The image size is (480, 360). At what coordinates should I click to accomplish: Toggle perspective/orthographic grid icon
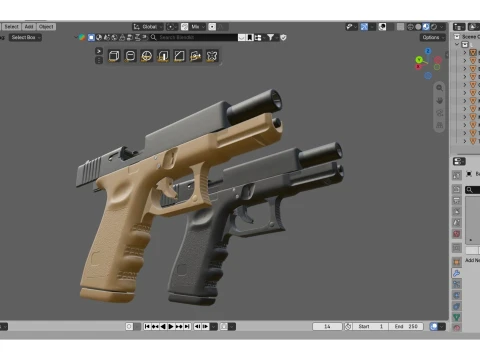[x=440, y=125]
